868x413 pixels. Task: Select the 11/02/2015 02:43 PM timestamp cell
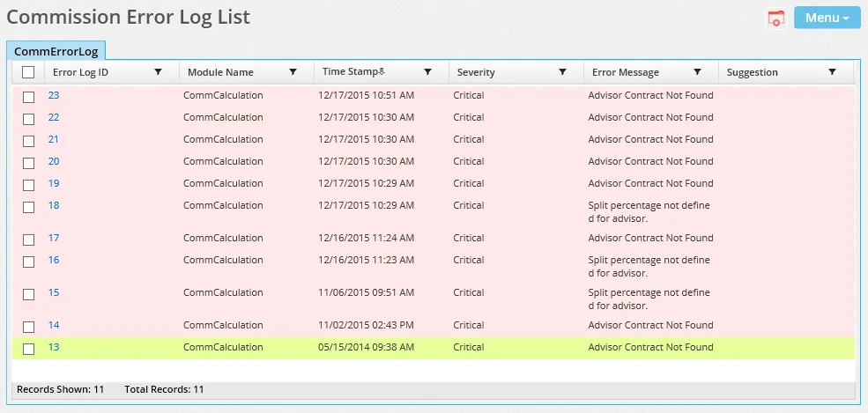(366, 325)
